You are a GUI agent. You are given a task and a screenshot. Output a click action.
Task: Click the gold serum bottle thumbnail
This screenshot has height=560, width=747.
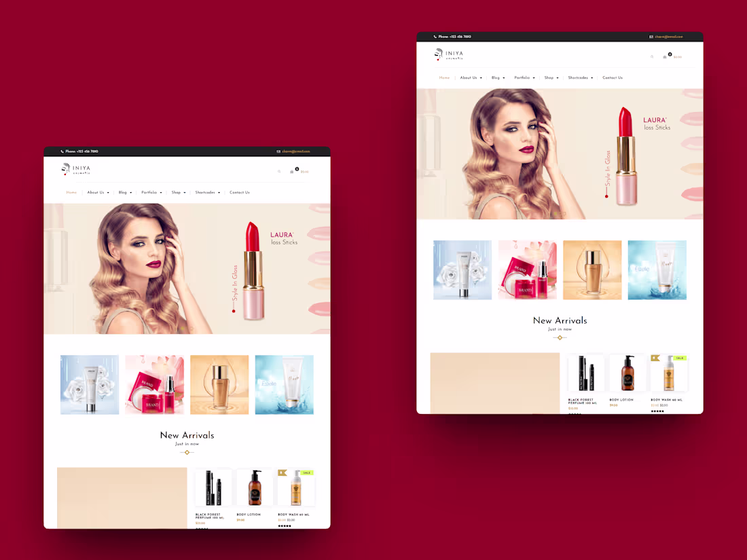click(592, 269)
